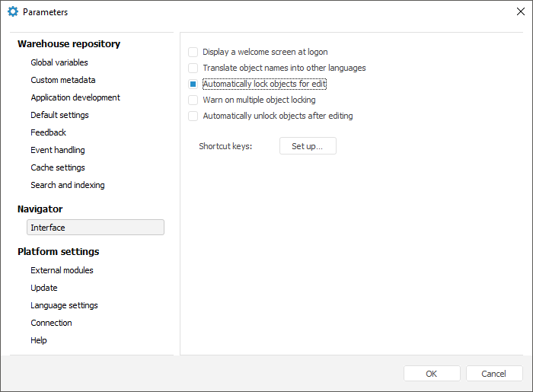Click the Parameters gear icon in title bar
This screenshot has width=533, height=392.
(13, 12)
